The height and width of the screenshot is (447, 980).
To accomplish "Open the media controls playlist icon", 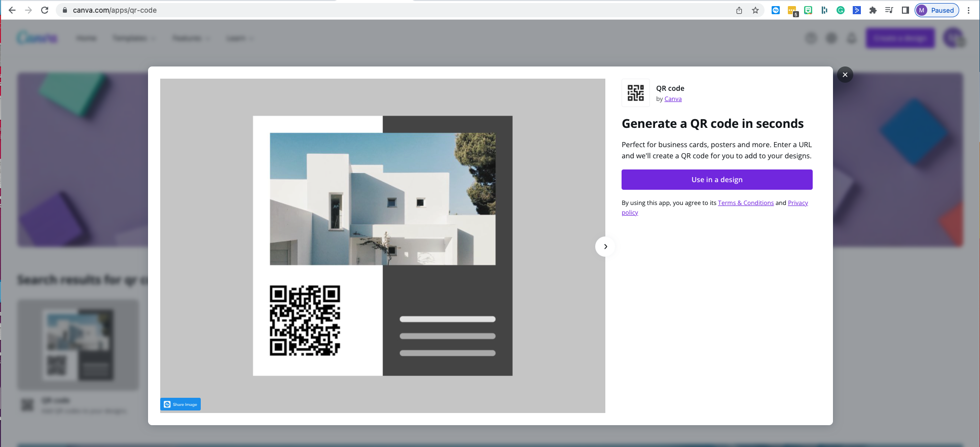I will pyautogui.click(x=889, y=10).
